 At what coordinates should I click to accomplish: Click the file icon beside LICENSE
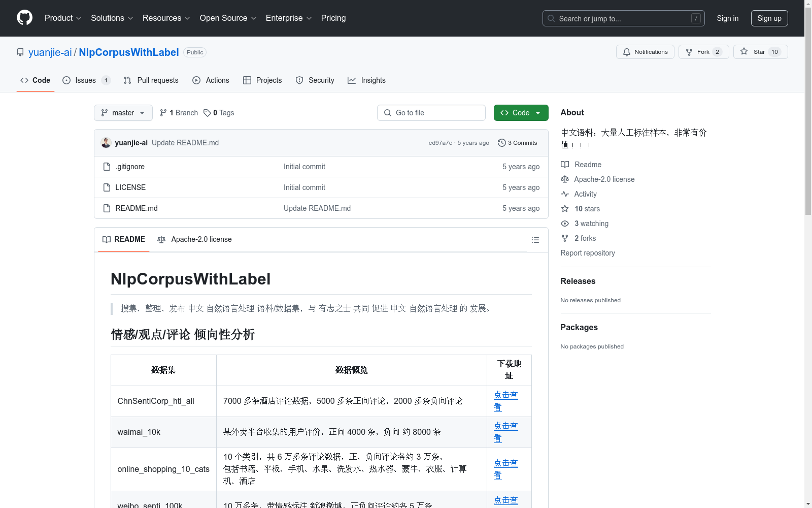coord(107,187)
